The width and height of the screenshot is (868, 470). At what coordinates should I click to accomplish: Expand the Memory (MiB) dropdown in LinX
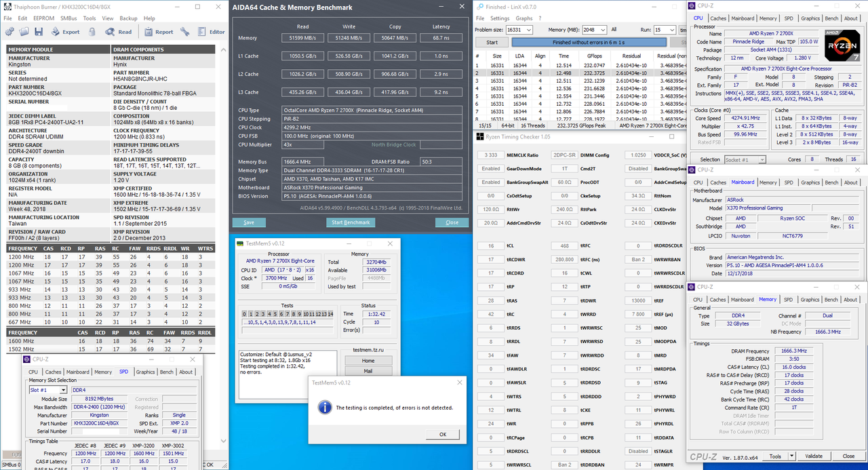pyautogui.click(x=603, y=30)
